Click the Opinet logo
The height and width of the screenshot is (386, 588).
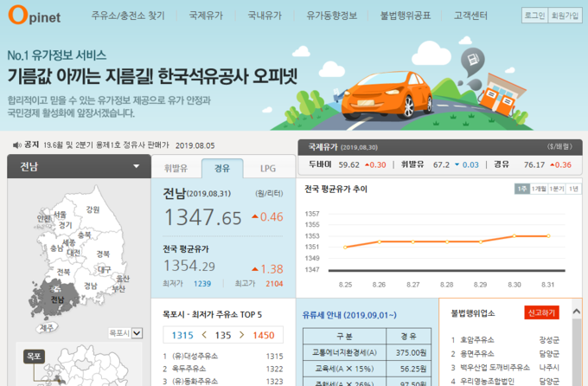point(34,15)
